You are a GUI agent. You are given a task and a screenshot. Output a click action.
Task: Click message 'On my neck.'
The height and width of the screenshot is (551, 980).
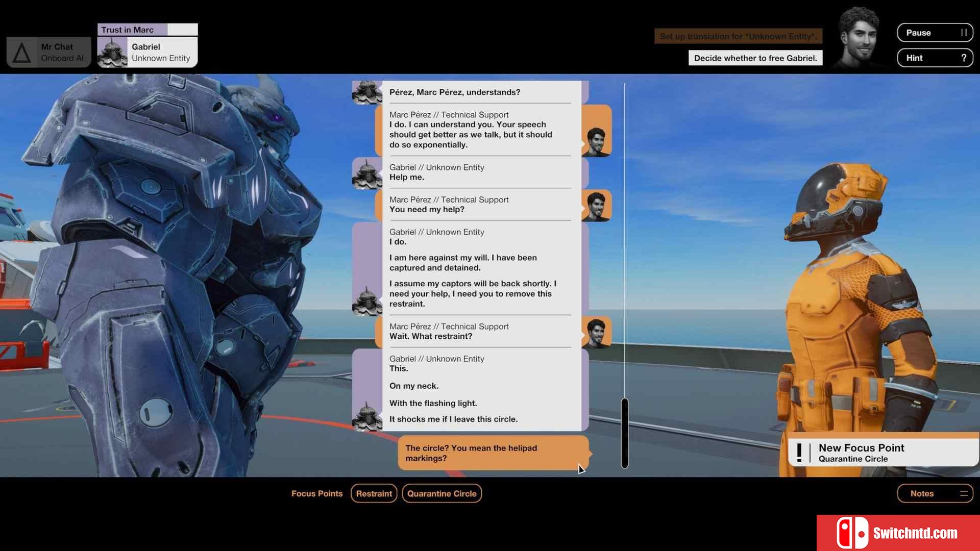point(414,386)
